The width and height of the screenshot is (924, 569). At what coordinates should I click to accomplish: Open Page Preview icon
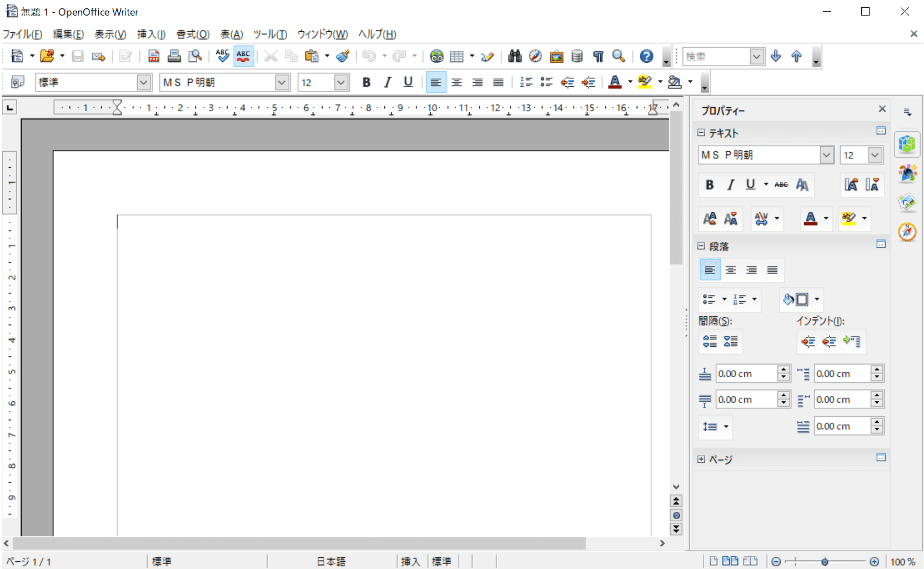[195, 56]
